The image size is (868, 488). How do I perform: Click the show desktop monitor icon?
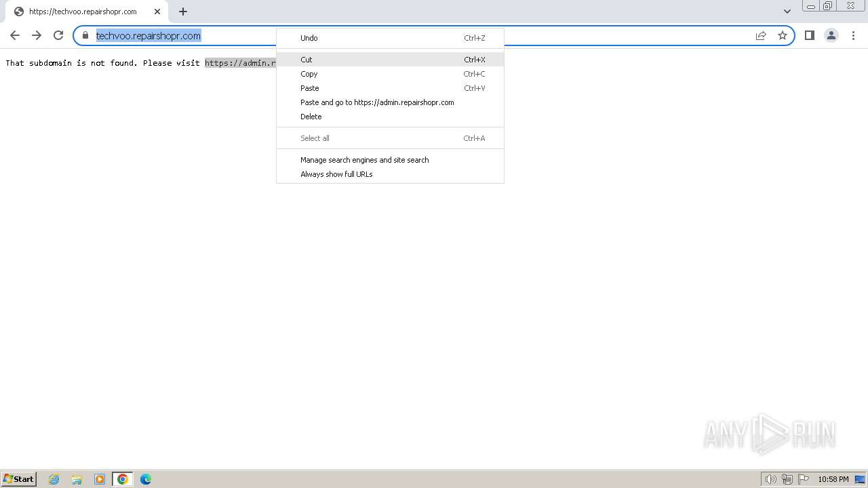[x=860, y=479]
